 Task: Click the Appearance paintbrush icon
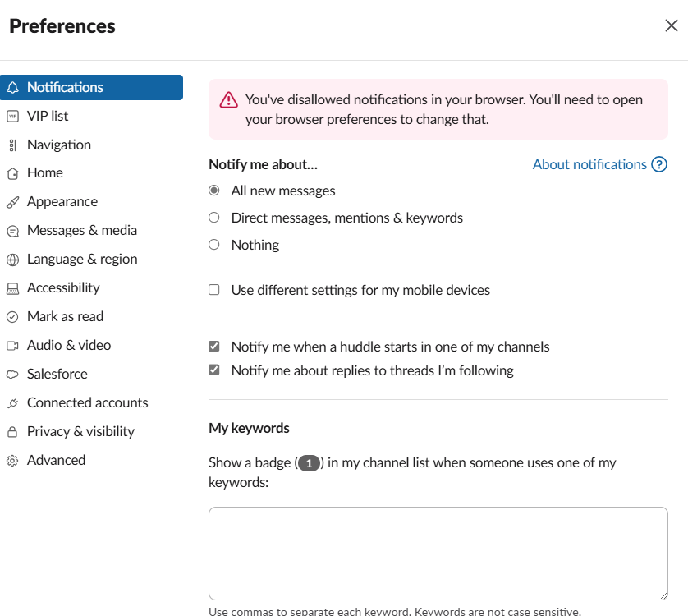pos(12,202)
